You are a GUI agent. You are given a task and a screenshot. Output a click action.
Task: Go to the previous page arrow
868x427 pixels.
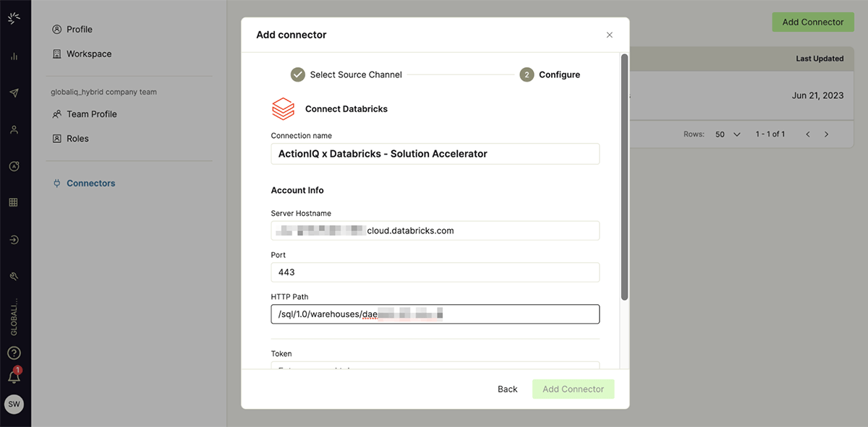[x=808, y=134]
